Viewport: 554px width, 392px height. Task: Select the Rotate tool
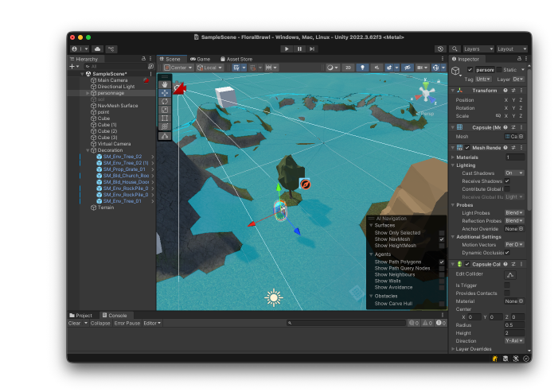pyautogui.click(x=165, y=102)
